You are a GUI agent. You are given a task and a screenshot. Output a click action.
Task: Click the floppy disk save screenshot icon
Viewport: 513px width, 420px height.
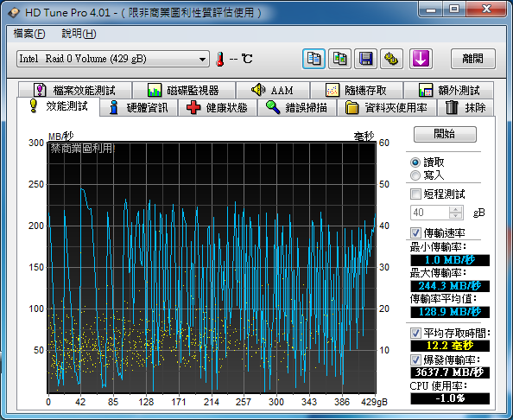pyautogui.click(x=365, y=59)
